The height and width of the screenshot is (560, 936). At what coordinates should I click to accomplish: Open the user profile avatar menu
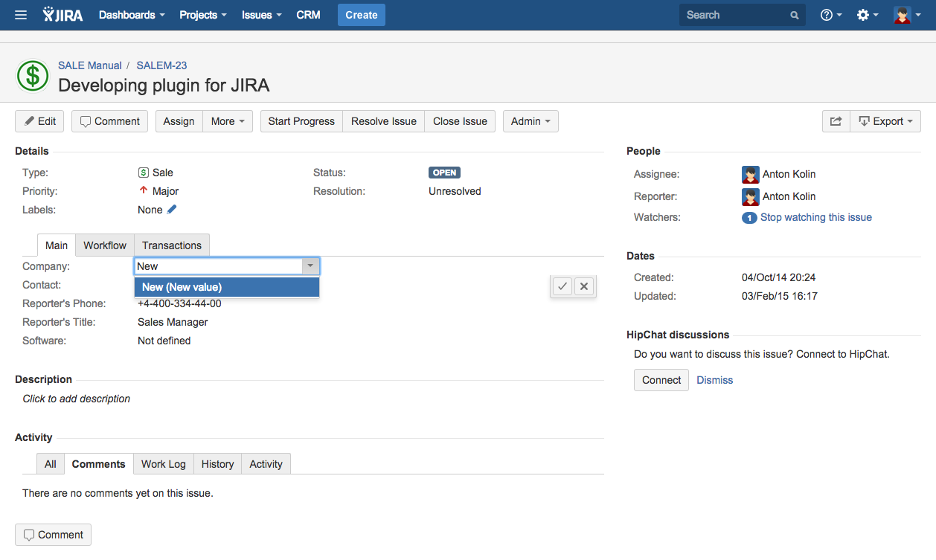[x=906, y=15]
